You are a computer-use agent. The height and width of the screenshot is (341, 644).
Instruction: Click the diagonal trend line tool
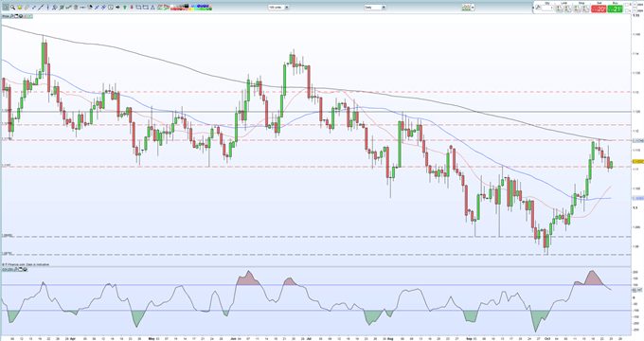[x=41, y=7]
